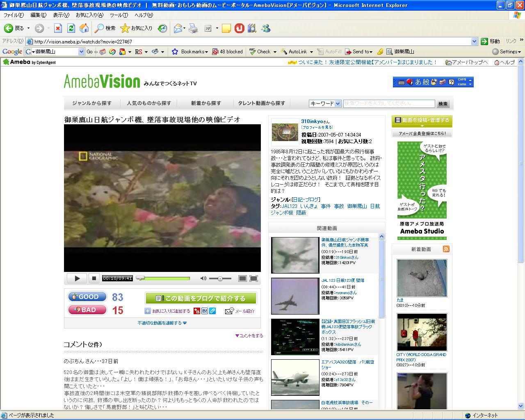
Task: Stop the video with the stop button
Action: click(x=94, y=278)
